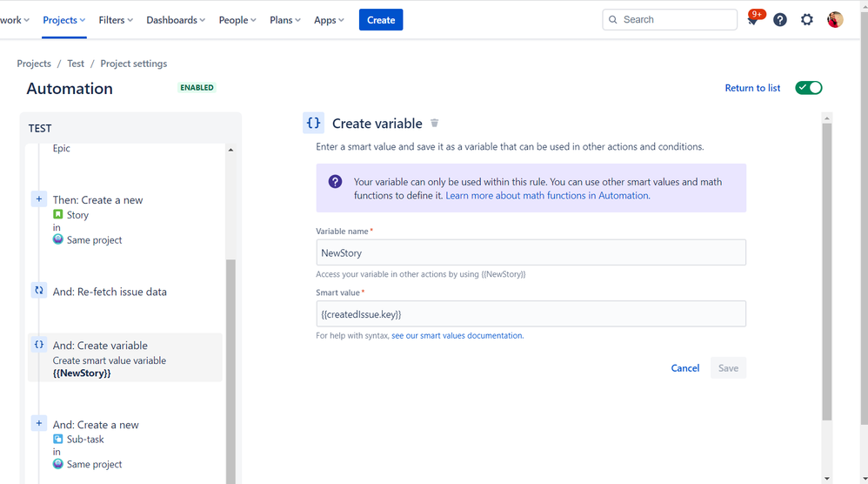868x484 pixels.
Task: Click the blue Create button
Action: pyautogui.click(x=381, y=20)
